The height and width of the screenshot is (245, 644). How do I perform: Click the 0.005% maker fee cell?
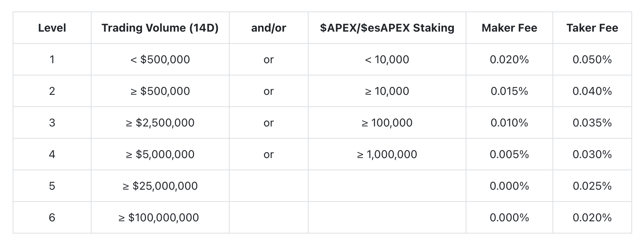[x=509, y=154]
